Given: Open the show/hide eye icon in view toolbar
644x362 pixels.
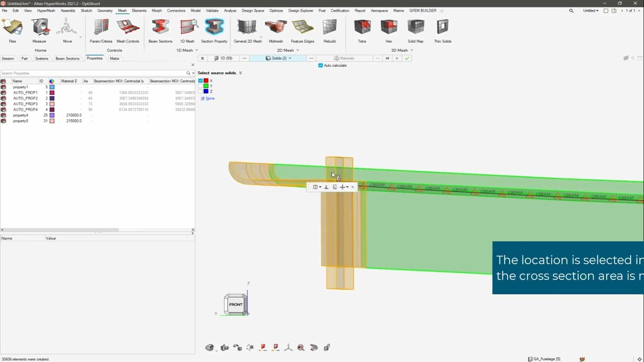Looking at the screenshot, I should 209,347.
